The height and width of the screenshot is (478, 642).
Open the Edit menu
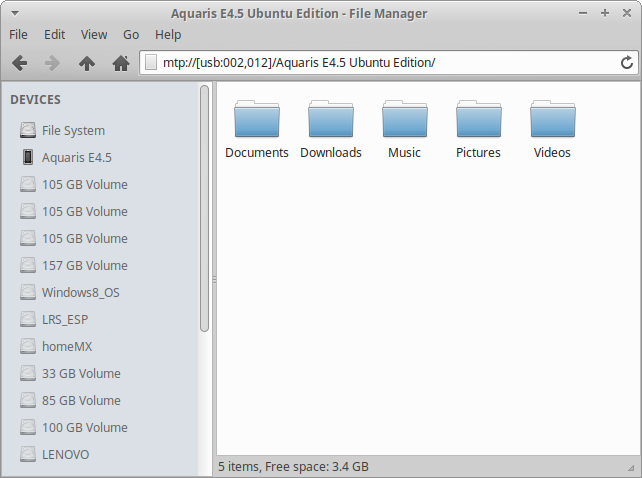tap(54, 35)
